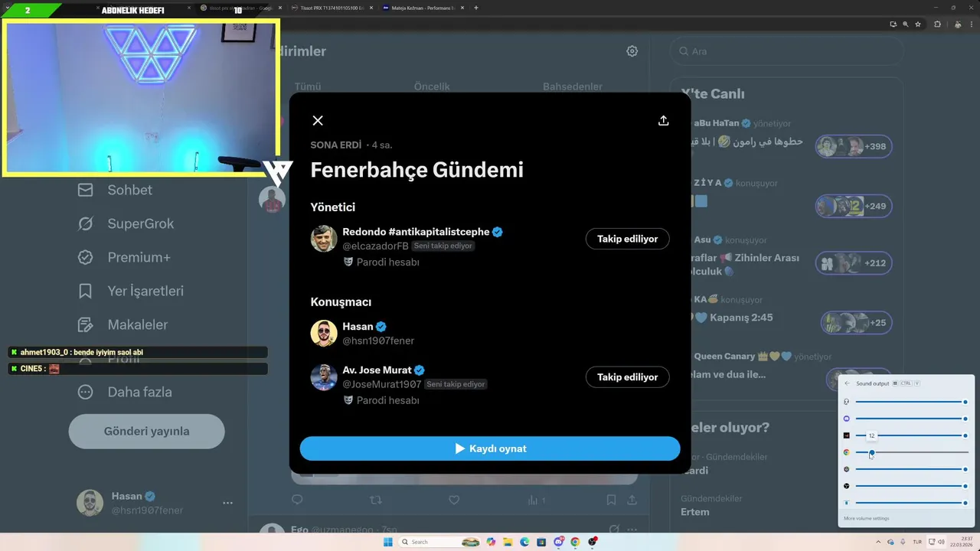Open Microsoft Edge from taskbar
Image resolution: width=980 pixels, height=551 pixels.
click(x=525, y=542)
